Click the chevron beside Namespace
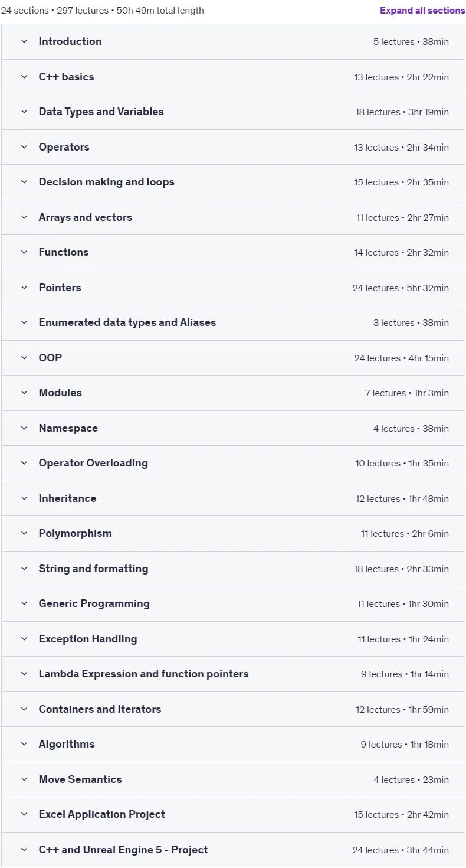 (24, 428)
